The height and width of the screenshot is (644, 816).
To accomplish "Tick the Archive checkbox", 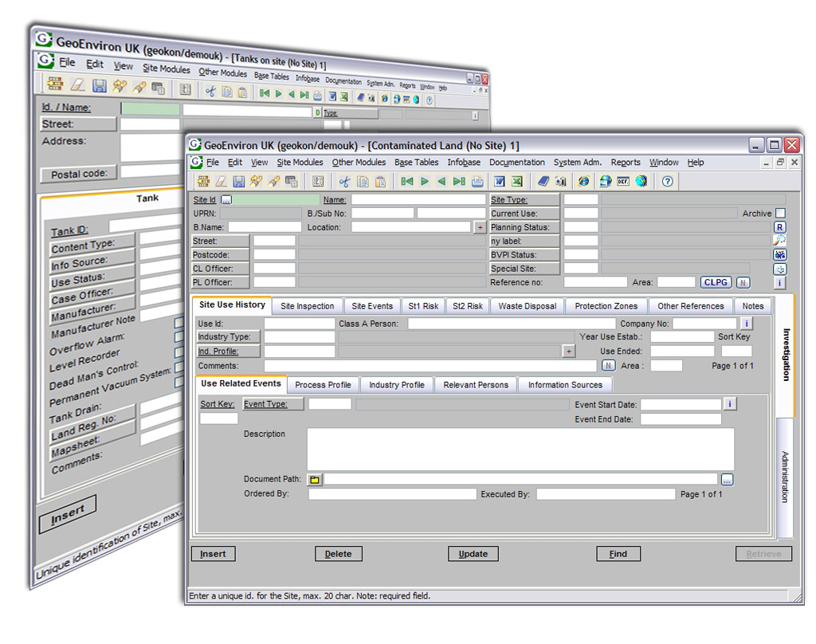I will click(780, 213).
